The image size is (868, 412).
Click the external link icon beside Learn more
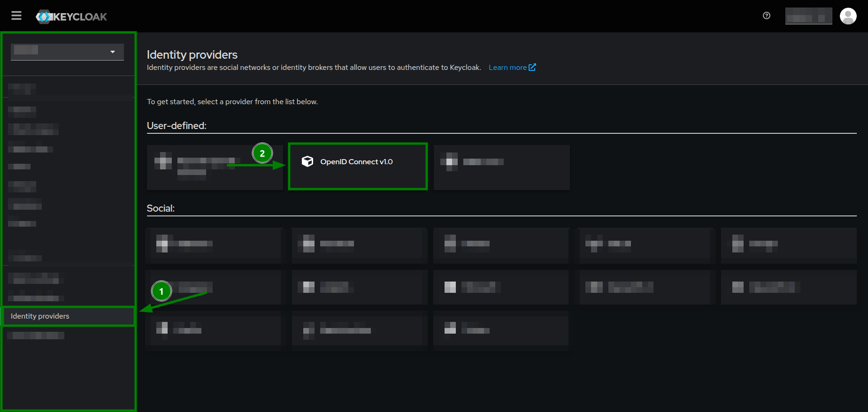pyautogui.click(x=532, y=68)
